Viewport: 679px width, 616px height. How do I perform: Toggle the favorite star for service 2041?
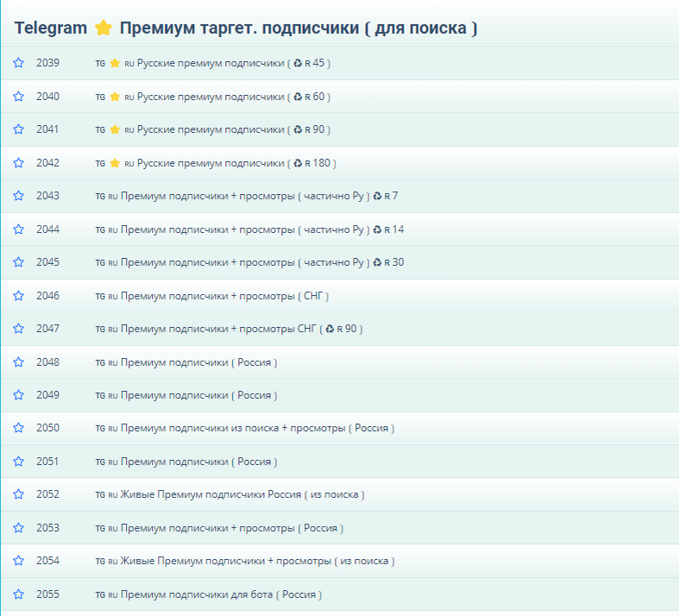pos(19,129)
